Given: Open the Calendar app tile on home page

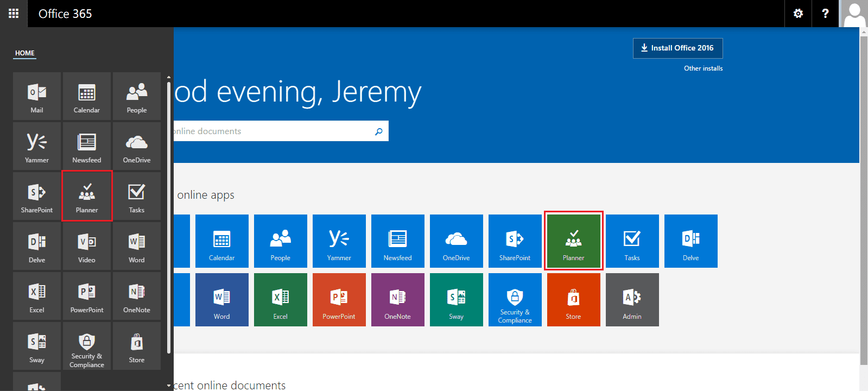Looking at the screenshot, I should (222, 241).
